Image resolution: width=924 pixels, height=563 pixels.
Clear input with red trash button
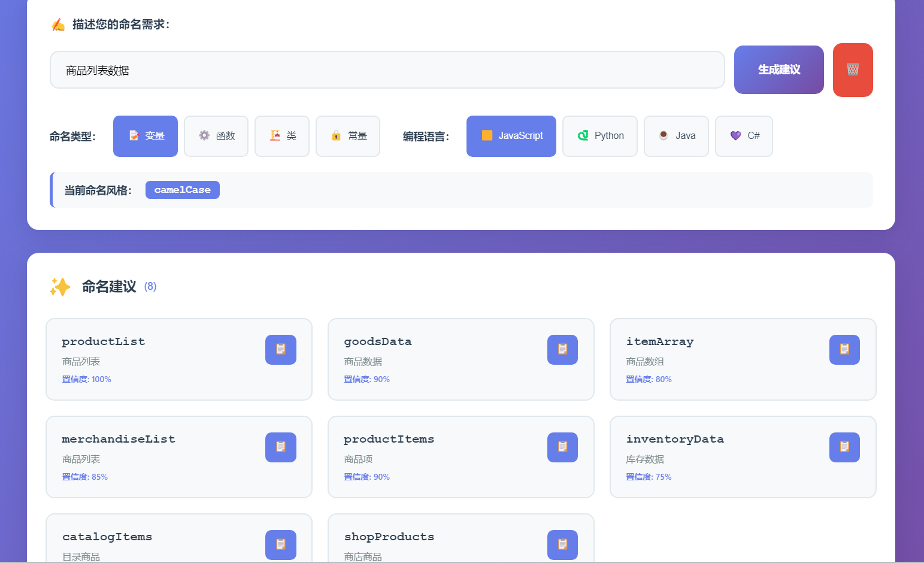(x=853, y=69)
